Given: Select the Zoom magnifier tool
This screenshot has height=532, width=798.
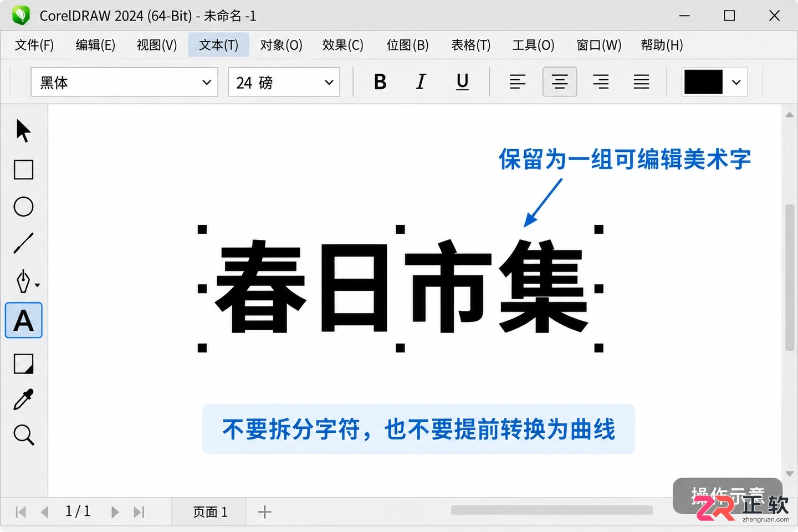Looking at the screenshot, I should click(x=23, y=435).
